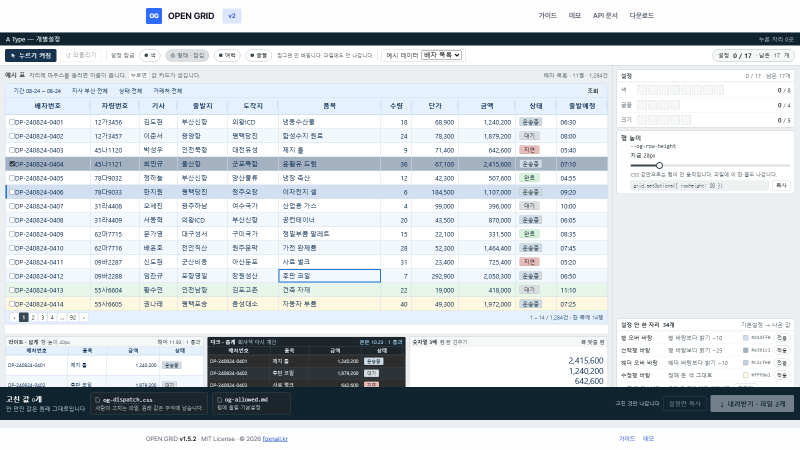The width and height of the screenshot is (800, 450).
Task: Check the row DP-240824-0403 checkbox
Action: tap(12, 151)
